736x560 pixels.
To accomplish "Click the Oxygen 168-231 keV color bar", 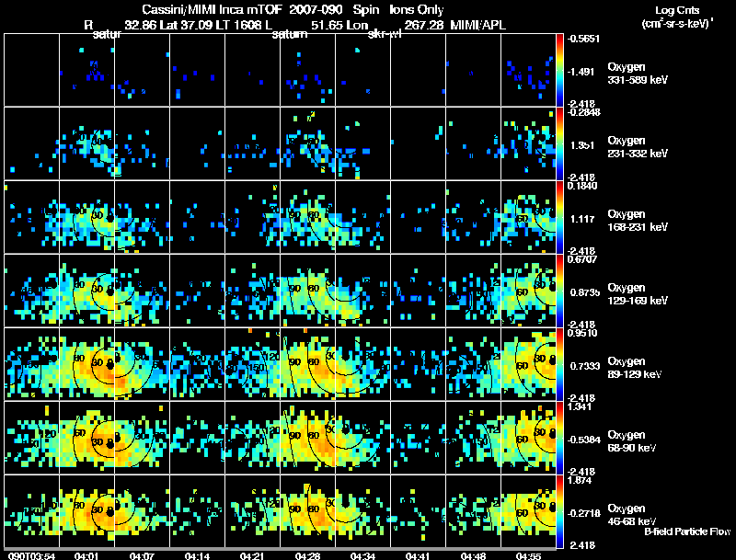I will (x=559, y=217).
